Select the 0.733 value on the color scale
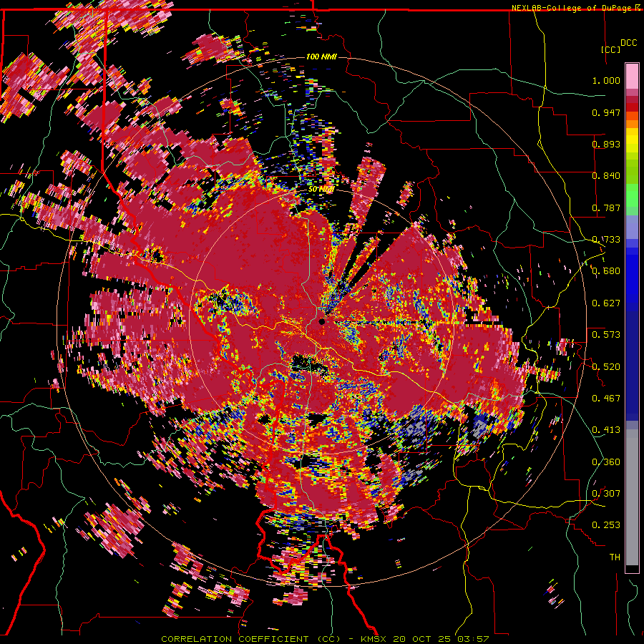Viewport: 644px width, 644px height. click(x=606, y=240)
